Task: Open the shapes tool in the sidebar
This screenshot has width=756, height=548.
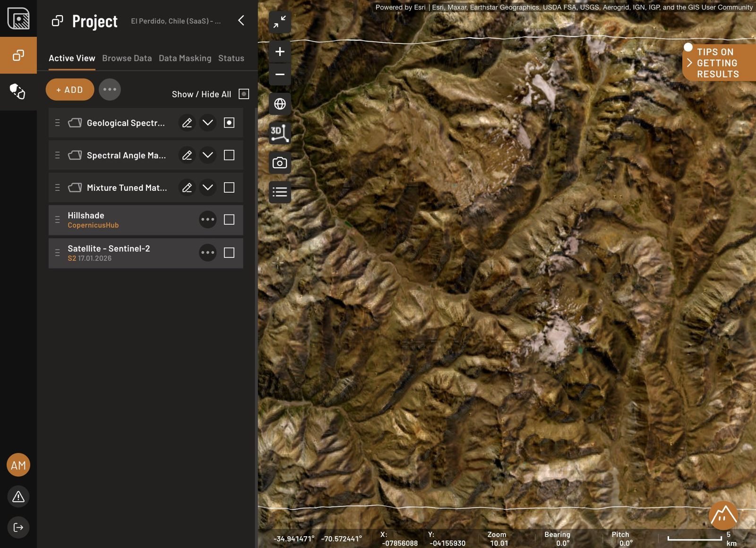Action: coord(18,91)
